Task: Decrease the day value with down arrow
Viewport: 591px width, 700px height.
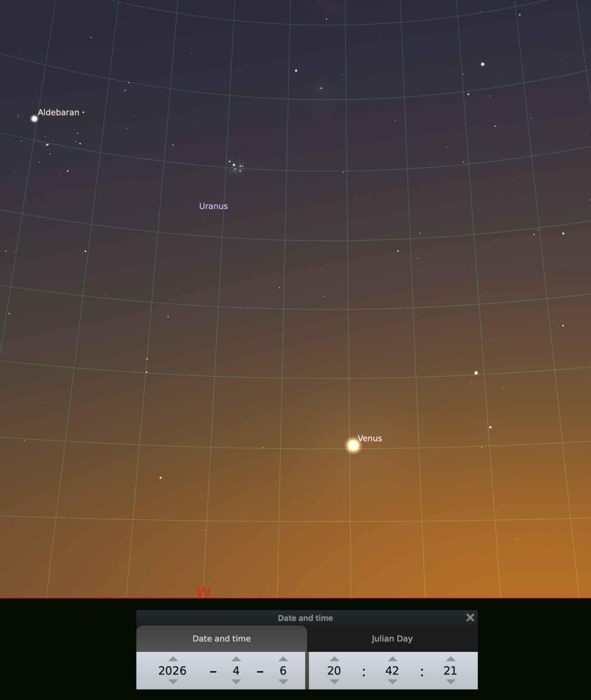Action: [x=283, y=682]
